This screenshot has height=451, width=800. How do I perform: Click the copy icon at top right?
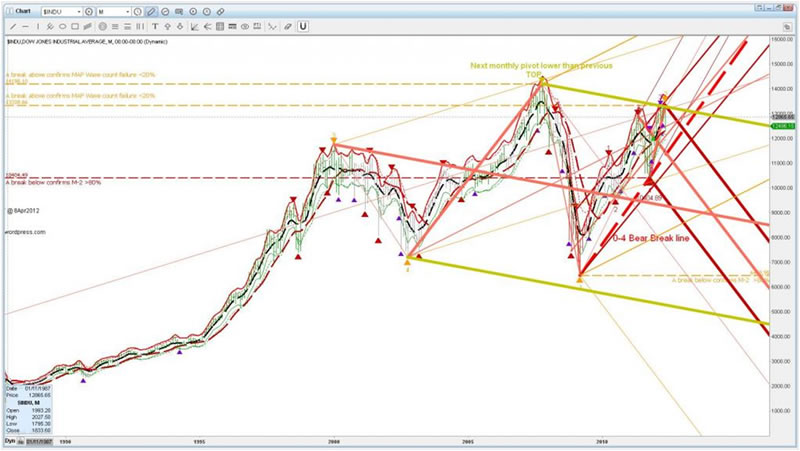pyautogui.click(x=787, y=27)
